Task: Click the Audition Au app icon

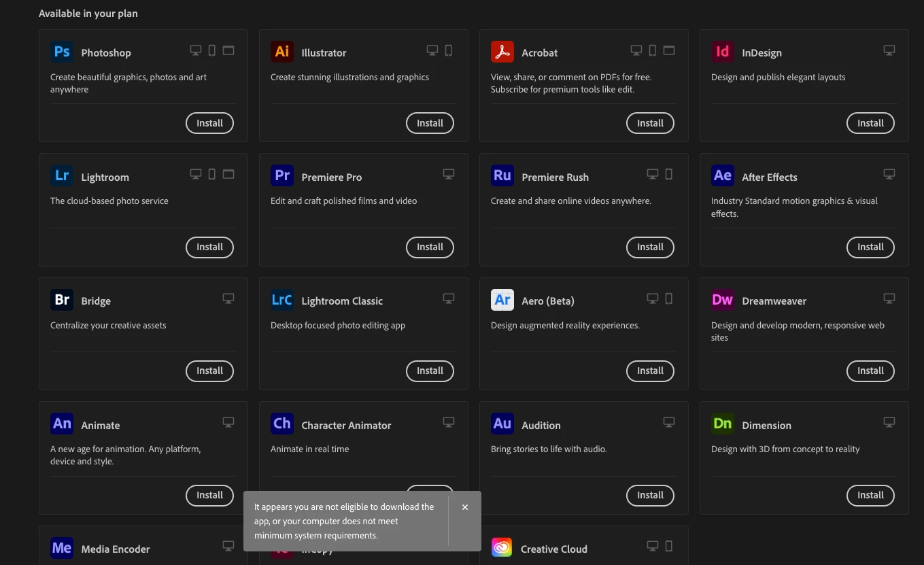Action: pyautogui.click(x=502, y=424)
